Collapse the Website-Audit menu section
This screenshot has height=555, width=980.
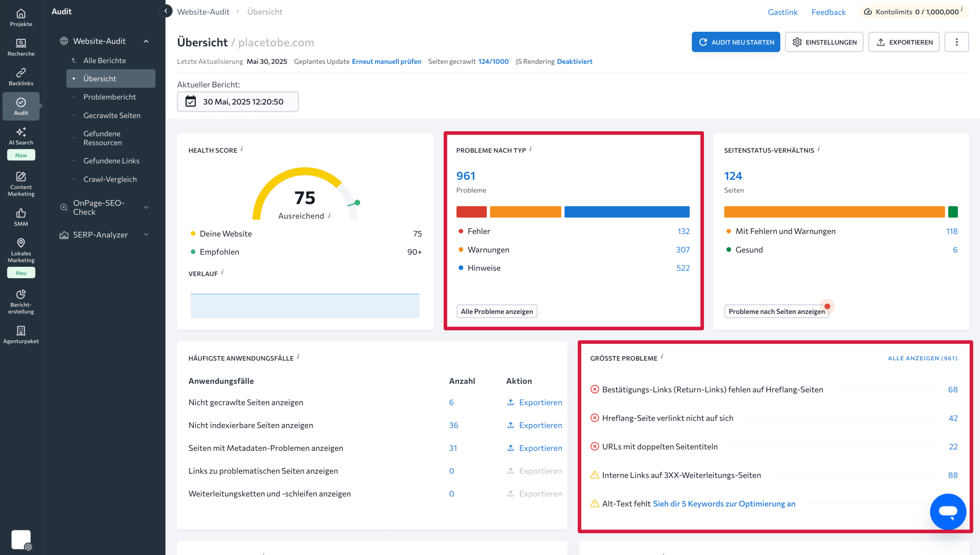[146, 41]
